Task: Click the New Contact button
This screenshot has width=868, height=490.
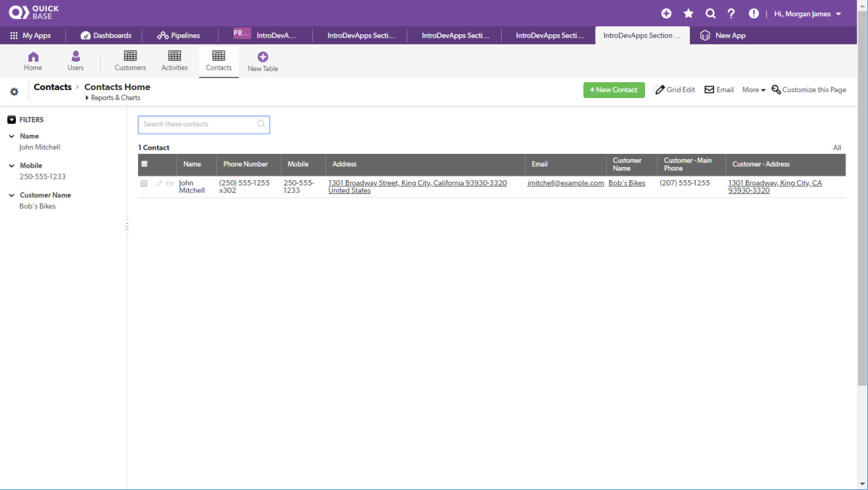Action: pyautogui.click(x=614, y=90)
